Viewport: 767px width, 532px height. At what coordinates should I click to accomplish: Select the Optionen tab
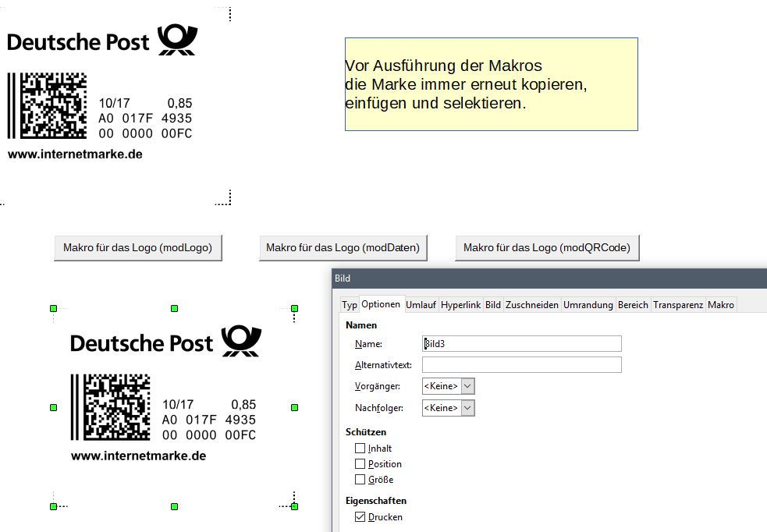pos(381,304)
